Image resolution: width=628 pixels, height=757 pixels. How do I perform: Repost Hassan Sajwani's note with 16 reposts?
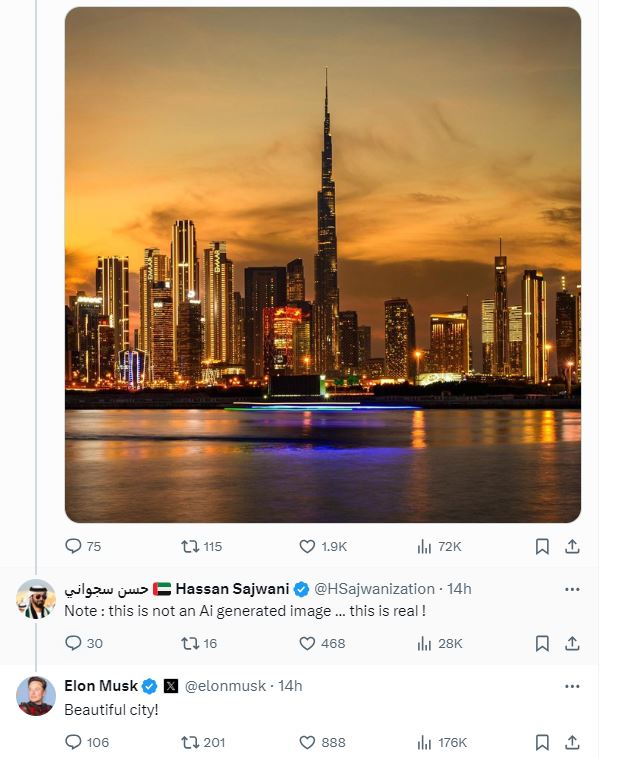(x=198, y=643)
